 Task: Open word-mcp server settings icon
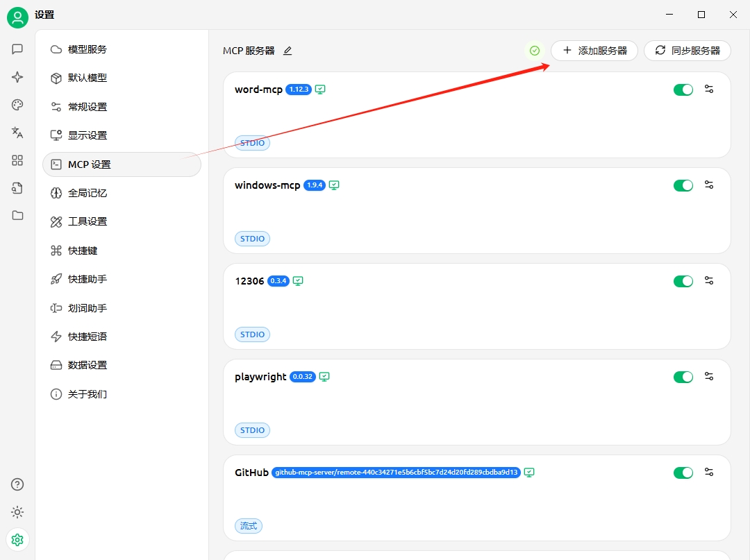point(709,89)
